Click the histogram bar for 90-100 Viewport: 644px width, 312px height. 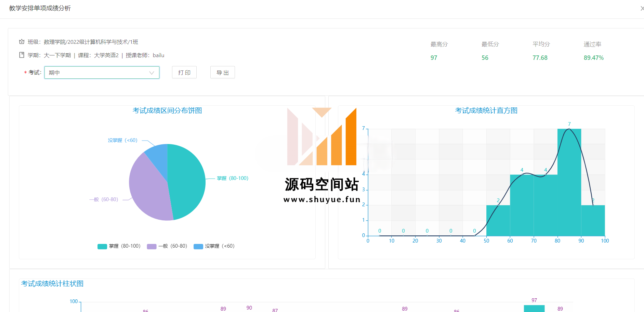[593, 221]
